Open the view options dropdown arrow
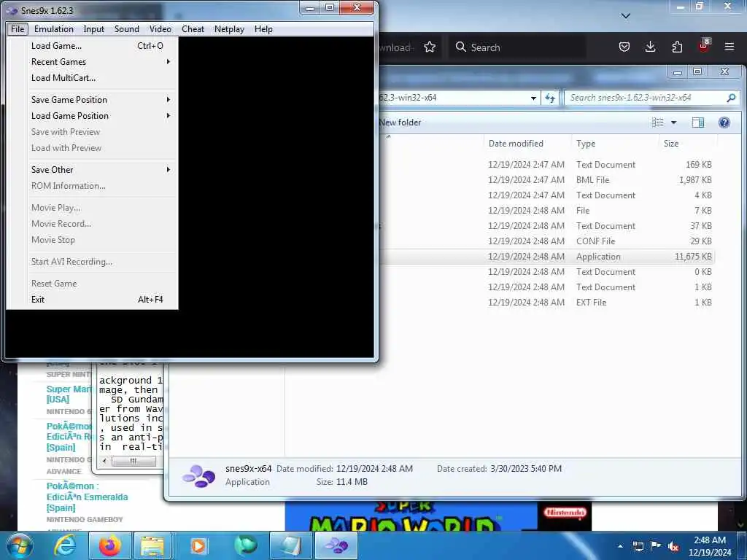747x560 pixels. 673,122
